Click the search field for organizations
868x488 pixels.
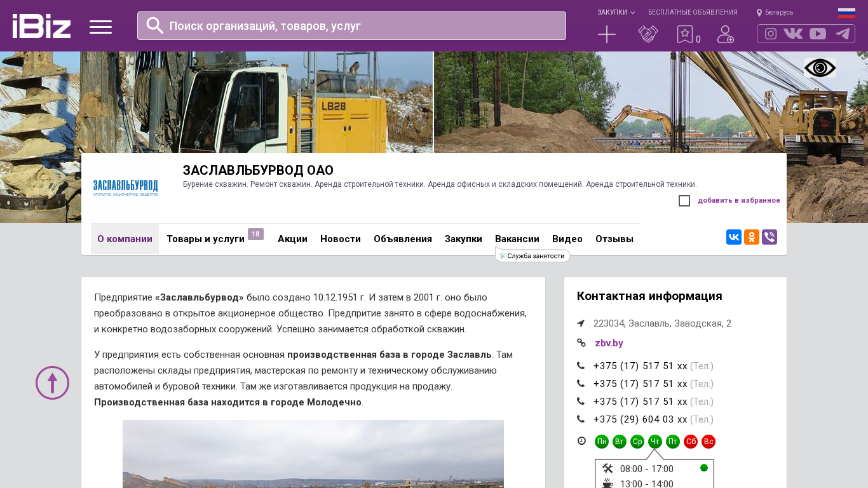click(351, 25)
